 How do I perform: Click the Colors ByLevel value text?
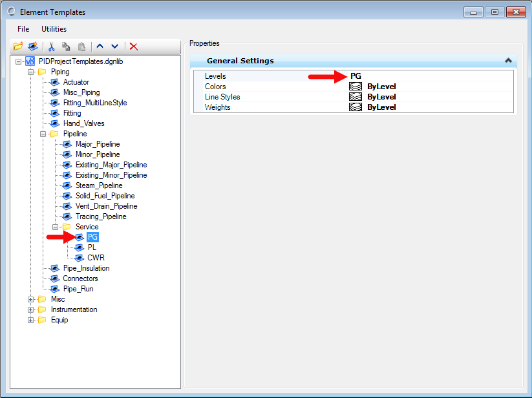tap(381, 87)
